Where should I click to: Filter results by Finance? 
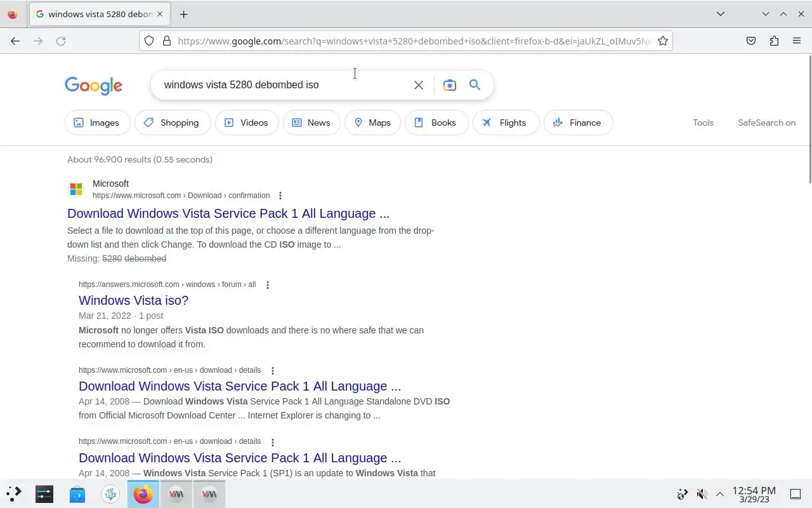coord(578,123)
